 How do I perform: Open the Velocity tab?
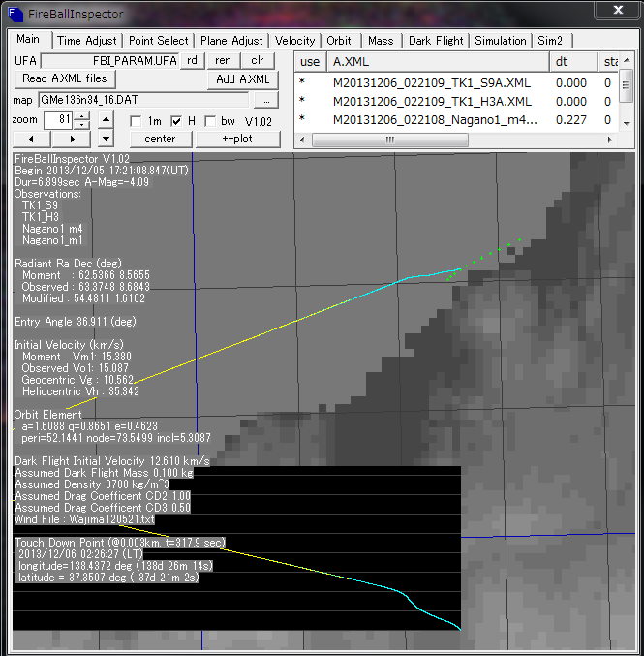tap(294, 41)
